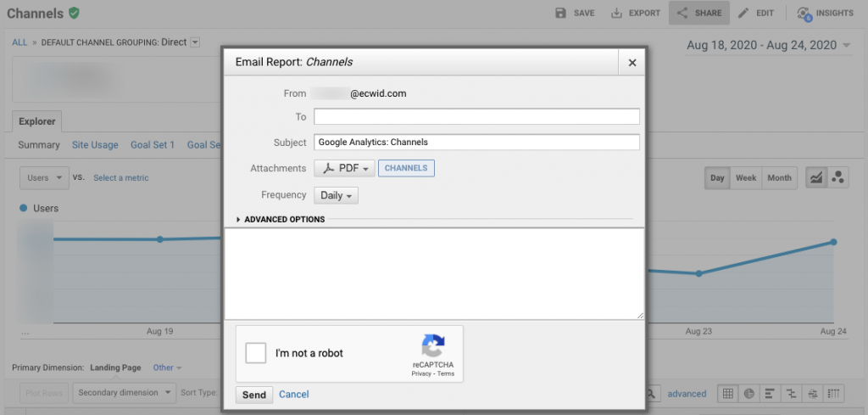Click the Plot Rows button
Viewport: 868px width, 415px height.
[x=44, y=393]
